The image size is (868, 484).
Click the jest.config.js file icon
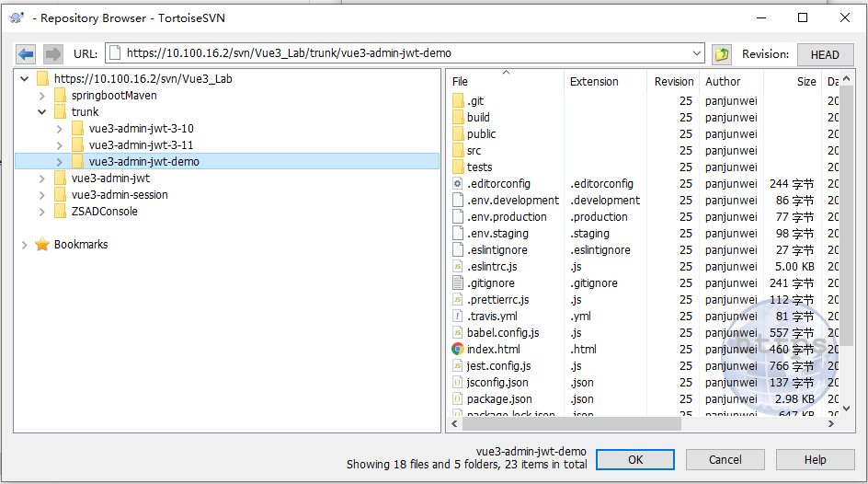[457, 365]
